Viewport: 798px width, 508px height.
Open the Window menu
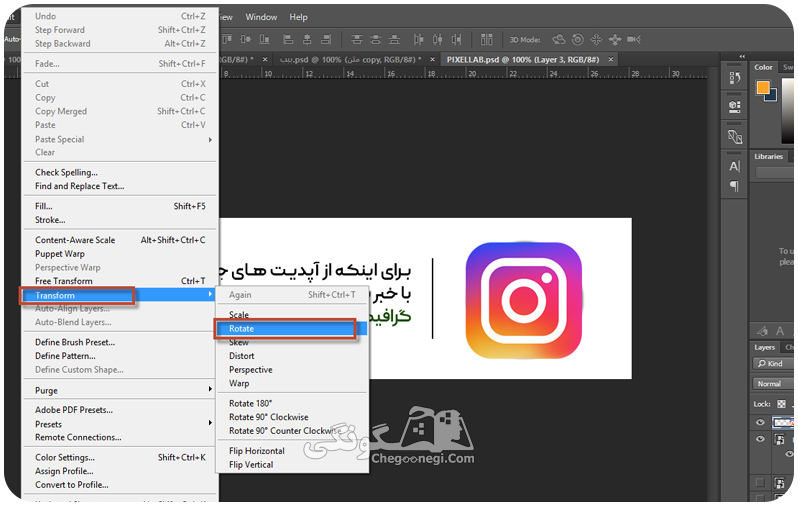[x=261, y=17]
